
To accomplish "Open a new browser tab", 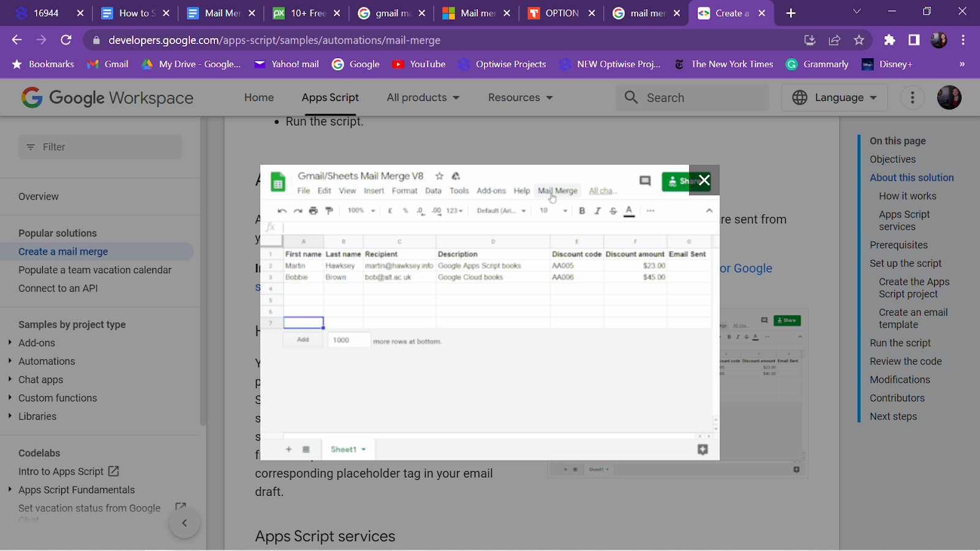I will click(791, 13).
